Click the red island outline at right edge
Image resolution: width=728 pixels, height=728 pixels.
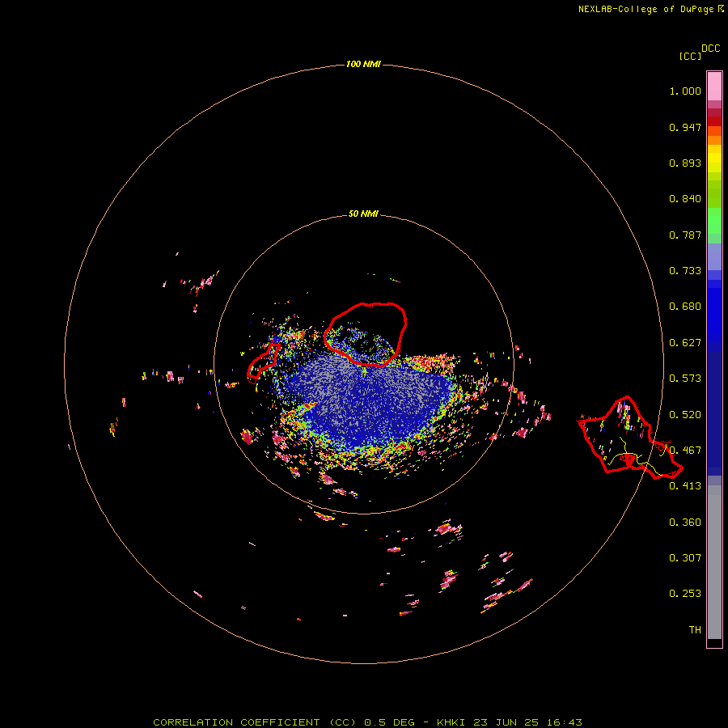[x=629, y=438]
